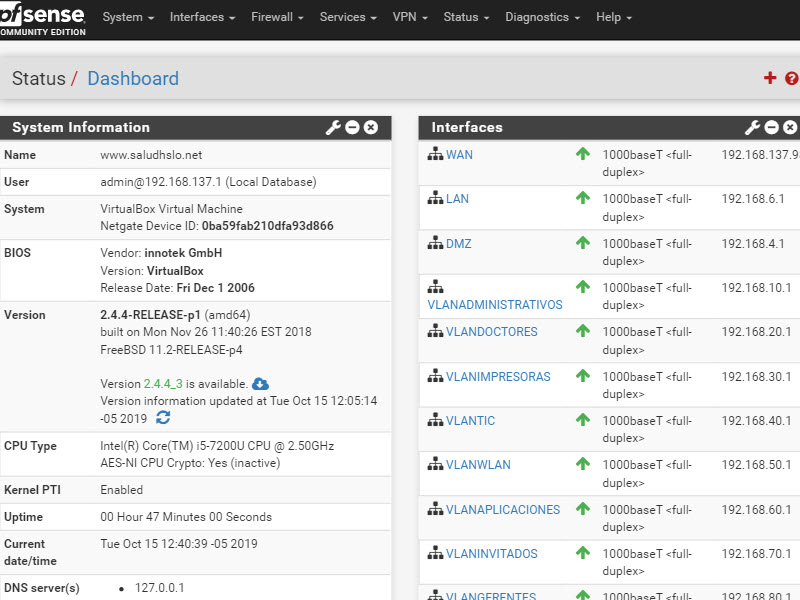Click the WAN network icon
The image size is (800, 600).
tap(435, 154)
